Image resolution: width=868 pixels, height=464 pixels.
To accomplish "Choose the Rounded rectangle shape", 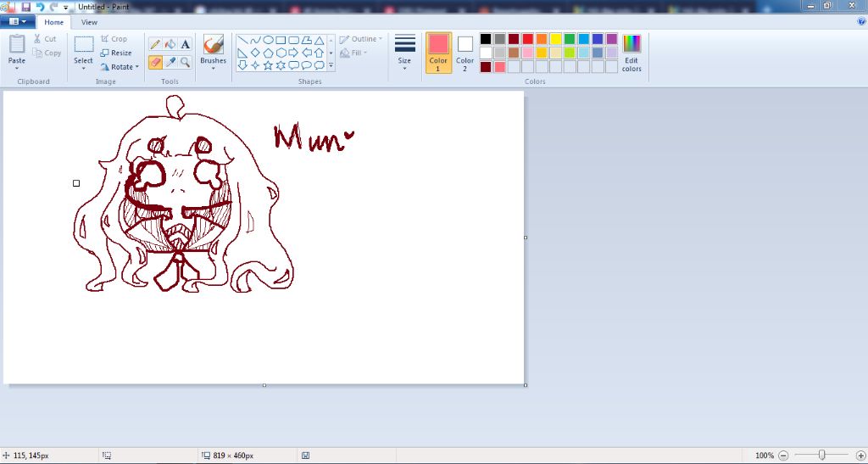I will 293,41.
